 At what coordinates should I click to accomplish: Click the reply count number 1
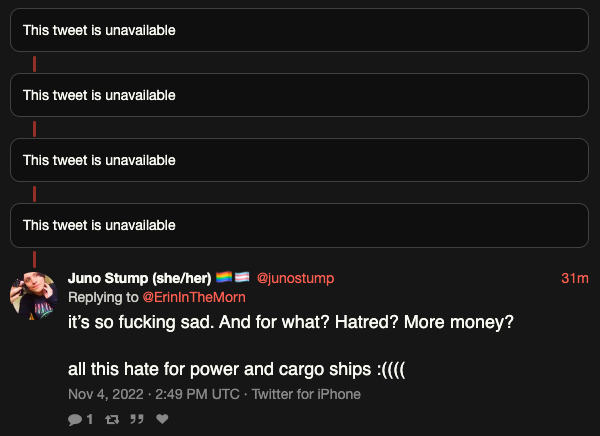point(90,419)
